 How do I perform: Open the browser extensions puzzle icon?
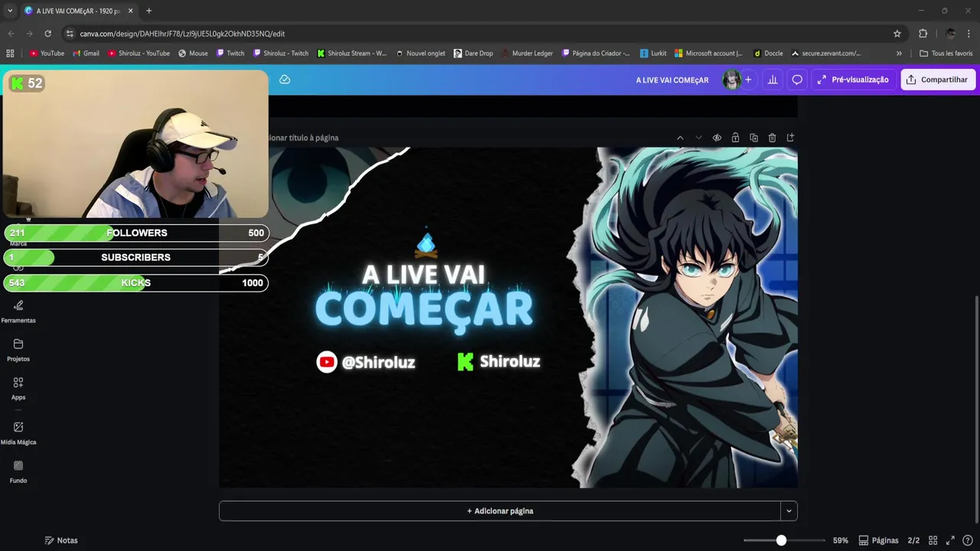point(923,34)
